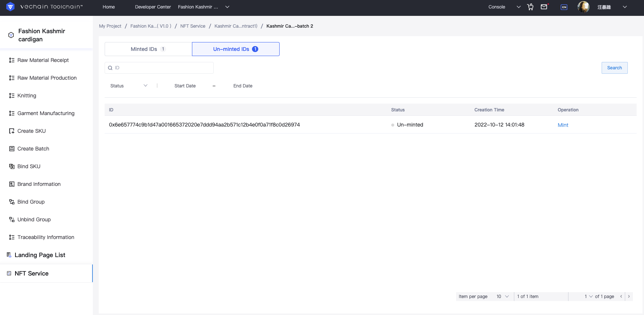
Task: Switch language with the EN icon
Action: (564, 7)
